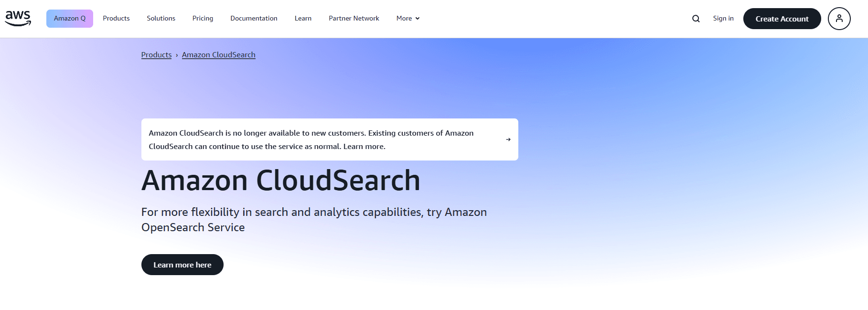Open the Partner Network menu item

(354, 19)
